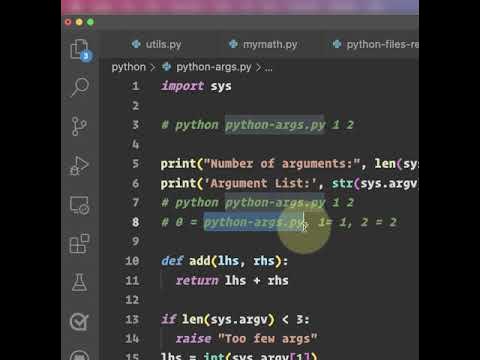The height and width of the screenshot is (360, 480).
Task: Open the checkmark circle activity bar icon
Action: 79,322
